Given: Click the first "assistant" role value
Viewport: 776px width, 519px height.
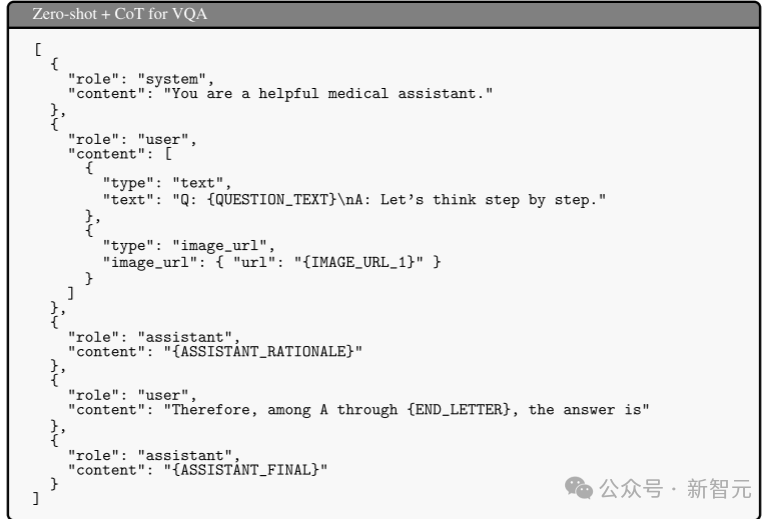Looking at the screenshot, I should 185,337.
